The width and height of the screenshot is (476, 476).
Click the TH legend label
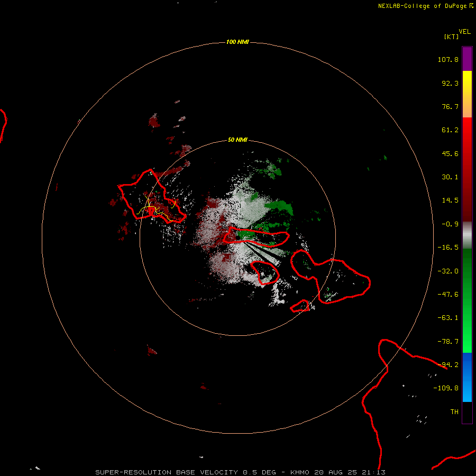[454, 412]
